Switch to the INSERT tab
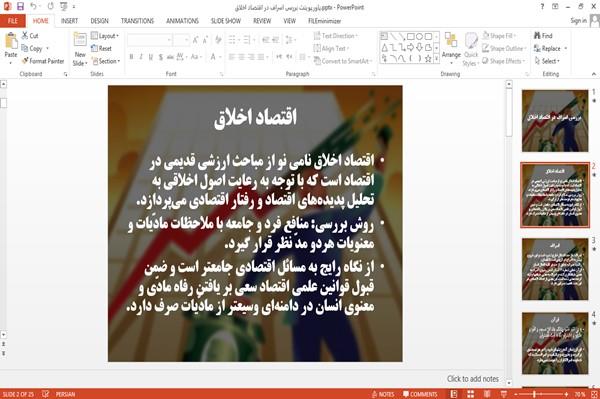Image resolution: width=600 pixels, height=399 pixels. [x=69, y=21]
